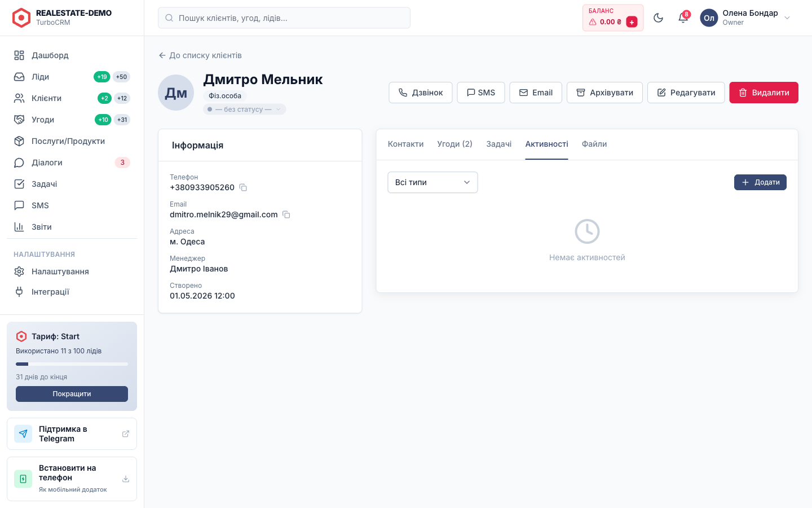Click the red Видалити delete button
Screen dimensions: 812x508
coord(764,93)
